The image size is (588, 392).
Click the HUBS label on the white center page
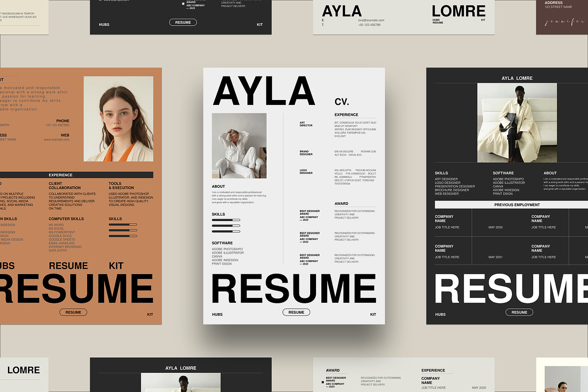click(x=217, y=315)
